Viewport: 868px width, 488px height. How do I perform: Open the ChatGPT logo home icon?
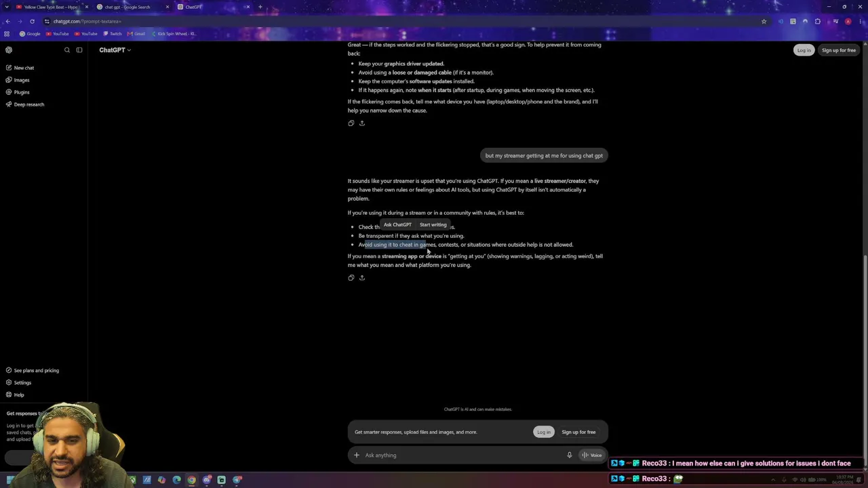(9, 50)
